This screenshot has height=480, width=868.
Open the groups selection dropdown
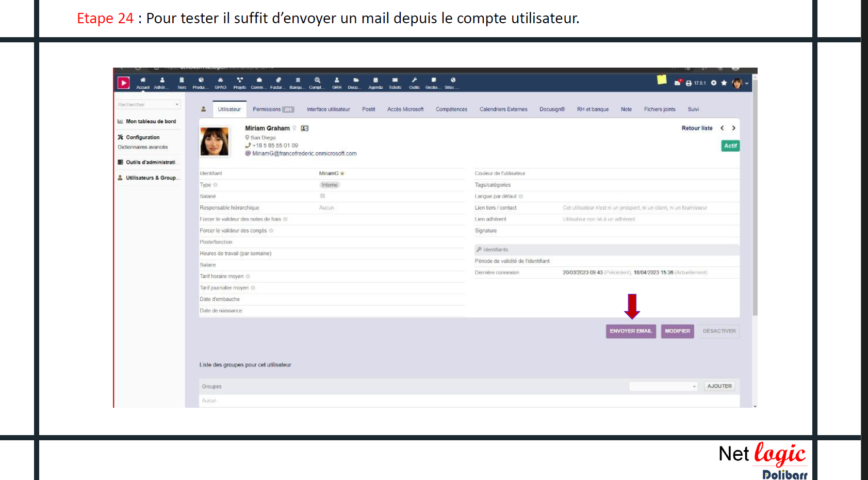(x=663, y=387)
